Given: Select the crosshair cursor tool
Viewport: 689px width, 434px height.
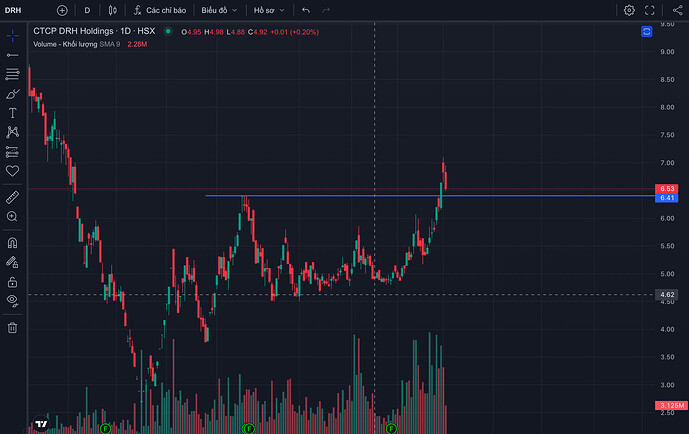Looking at the screenshot, I should tap(12, 35).
